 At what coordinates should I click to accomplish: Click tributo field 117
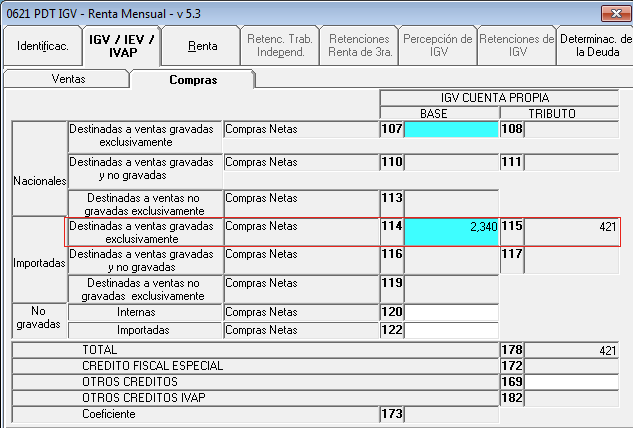tap(571, 260)
